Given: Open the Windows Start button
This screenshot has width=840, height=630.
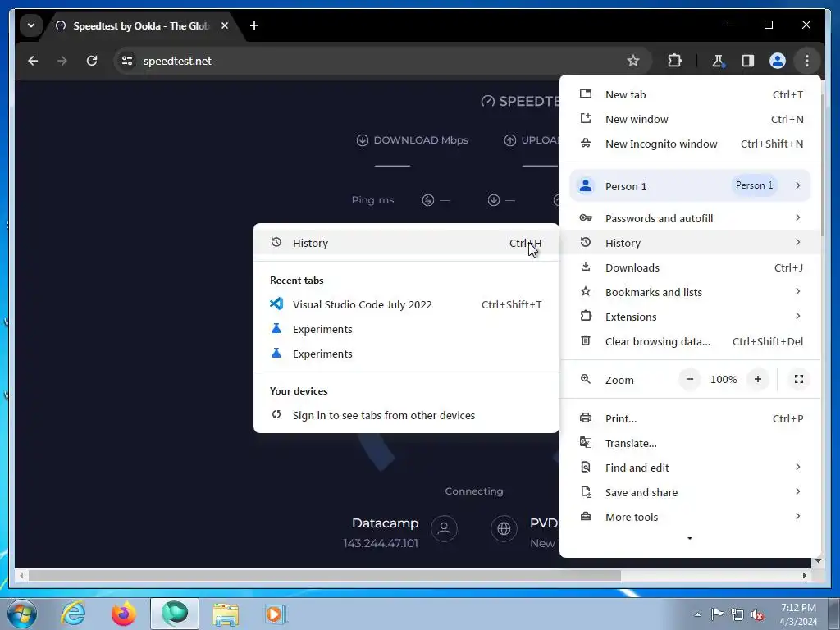Looking at the screenshot, I should [22, 614].
